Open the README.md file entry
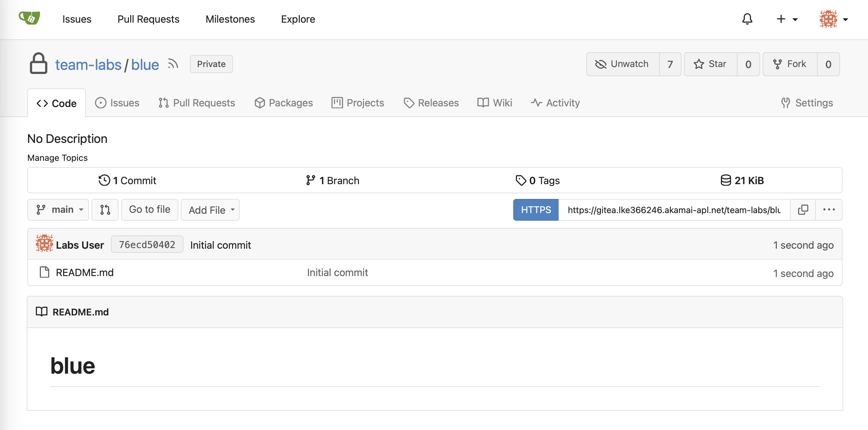The height and width of the screenshot is (430, 868). pyautogui.click(x=85, y=273)
